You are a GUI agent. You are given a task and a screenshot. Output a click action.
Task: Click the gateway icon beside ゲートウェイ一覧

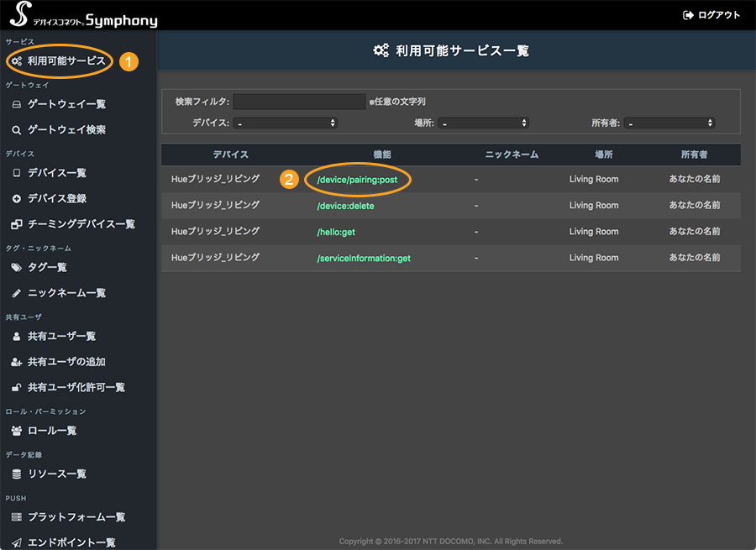(x=17, y=104)
